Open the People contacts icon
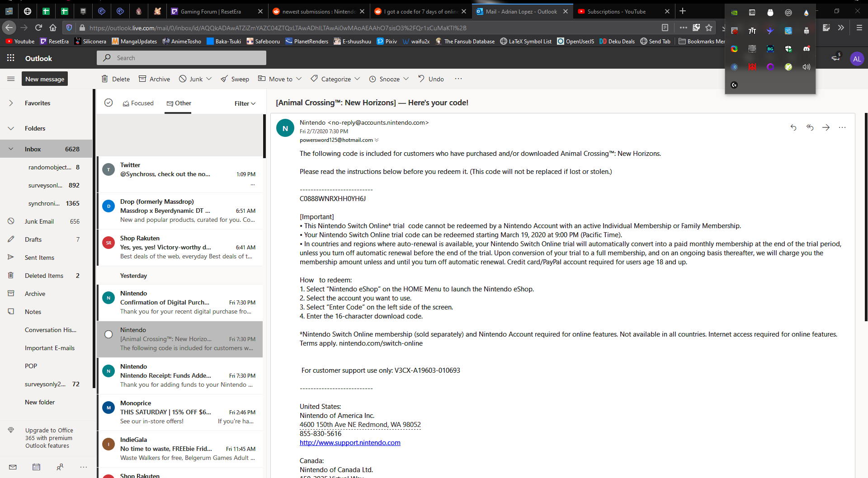The height and width of the screenshot is (478, 868). 60,467
